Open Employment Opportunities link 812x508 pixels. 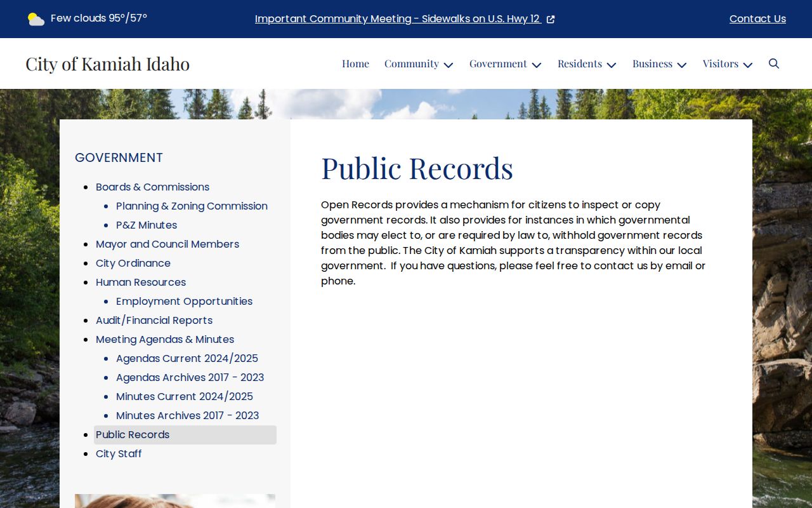pos(184,301)
